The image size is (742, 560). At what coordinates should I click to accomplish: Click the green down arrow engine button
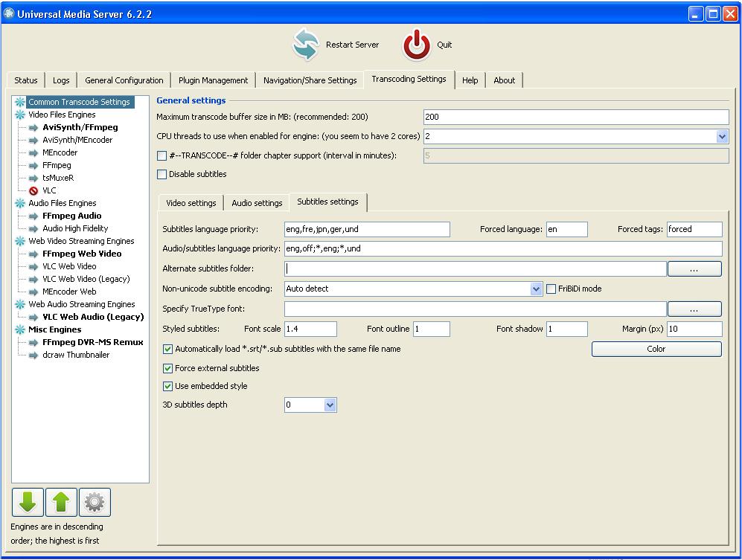click(x=28, y=502)
